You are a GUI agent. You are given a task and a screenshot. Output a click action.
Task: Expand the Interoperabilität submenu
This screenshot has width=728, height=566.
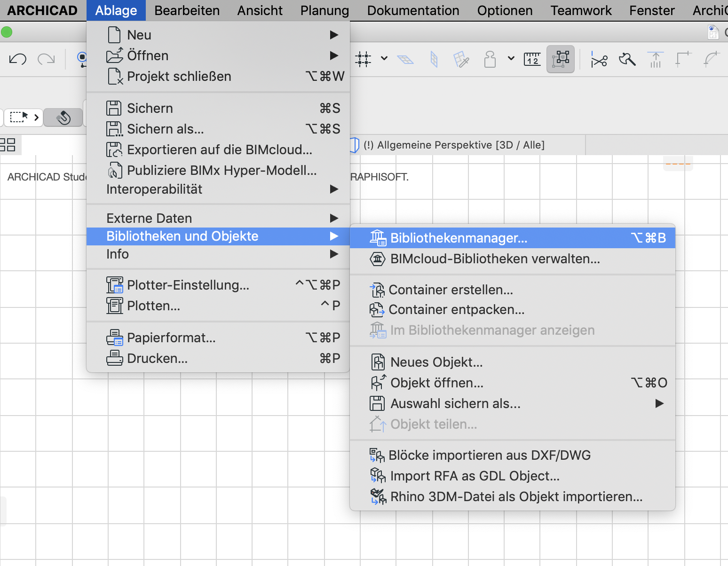tap(218, 189)
